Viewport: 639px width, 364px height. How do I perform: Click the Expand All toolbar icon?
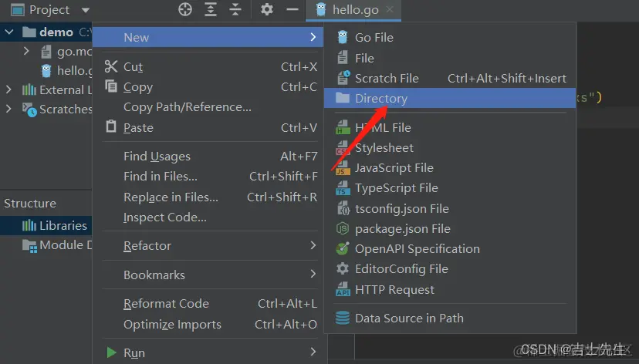210,9
